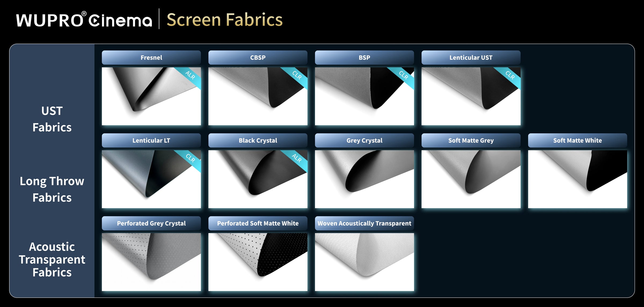Select the Acoustic Transparent Fabrics category label

(x=52, y=259)
